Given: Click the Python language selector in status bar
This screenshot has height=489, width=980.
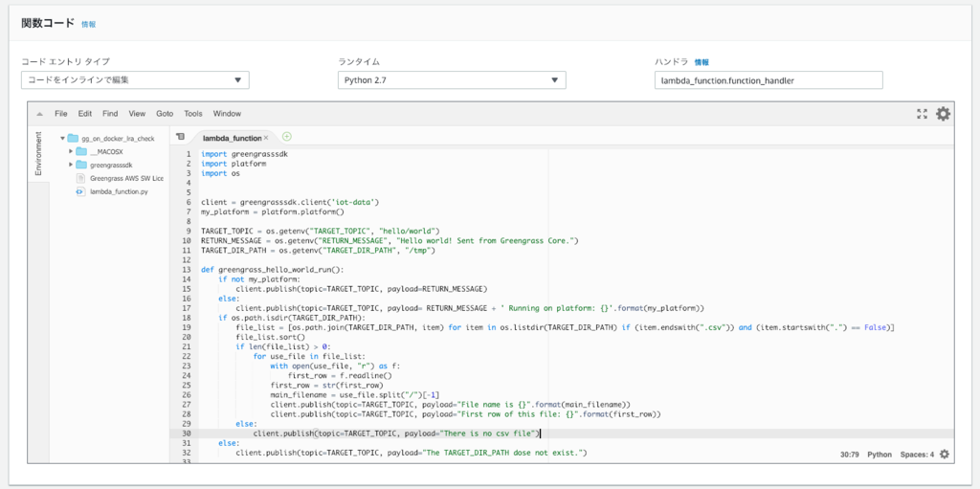Looking at the screenshot, I should 880,455.
